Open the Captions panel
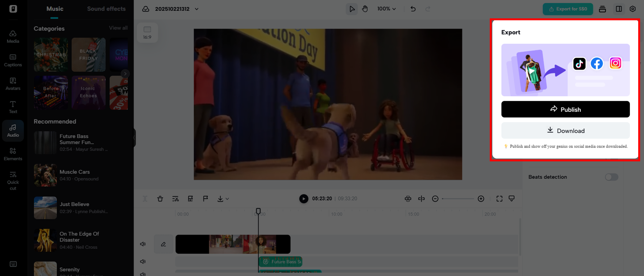644x276 pixels. 13,60
